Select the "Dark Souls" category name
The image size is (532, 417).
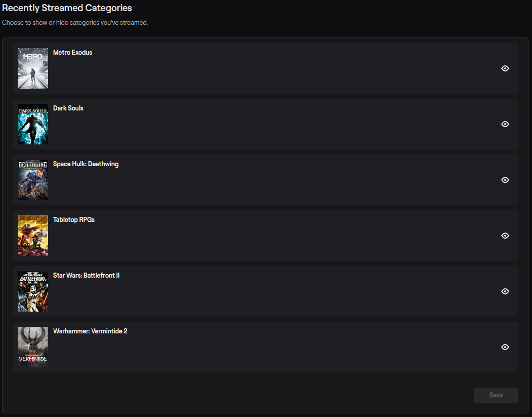click(68, 108)
